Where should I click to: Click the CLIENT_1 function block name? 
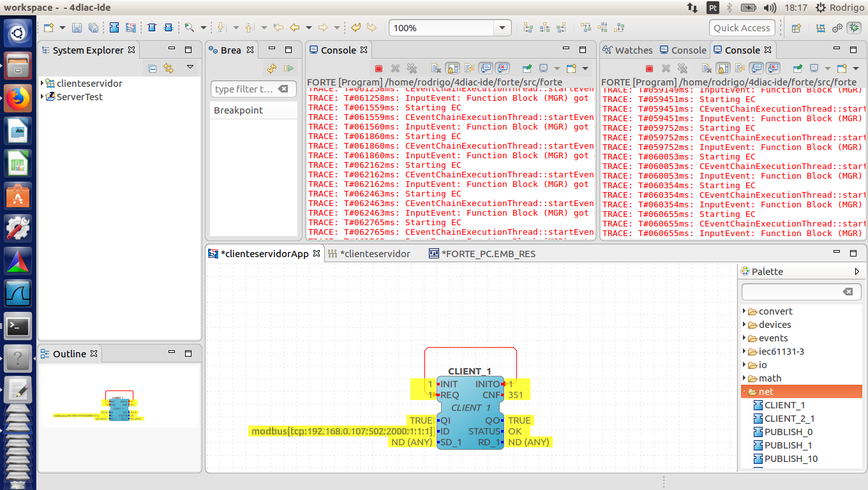coord(470,371)
